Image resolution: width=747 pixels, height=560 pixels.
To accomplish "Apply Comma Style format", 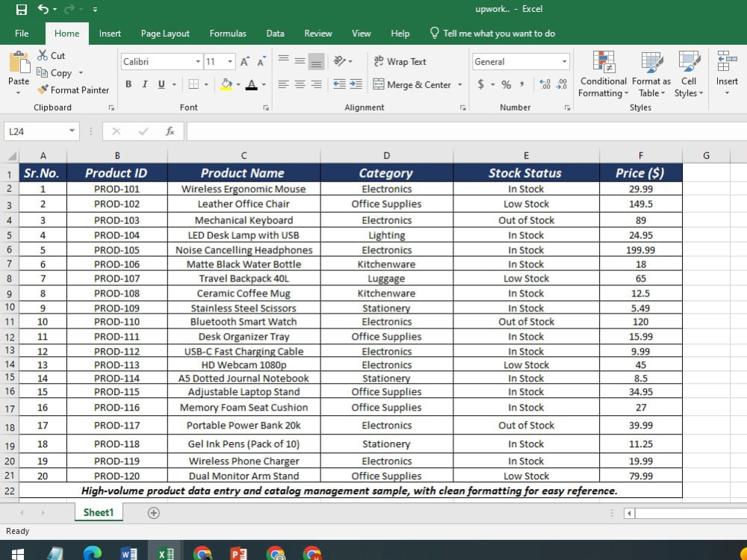I will click(522, 84).
